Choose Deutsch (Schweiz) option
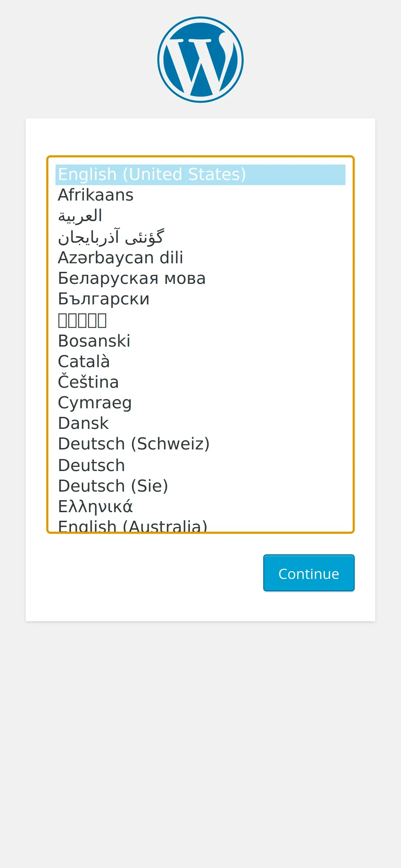Screen dimensions: 401x868 point(134,444)
